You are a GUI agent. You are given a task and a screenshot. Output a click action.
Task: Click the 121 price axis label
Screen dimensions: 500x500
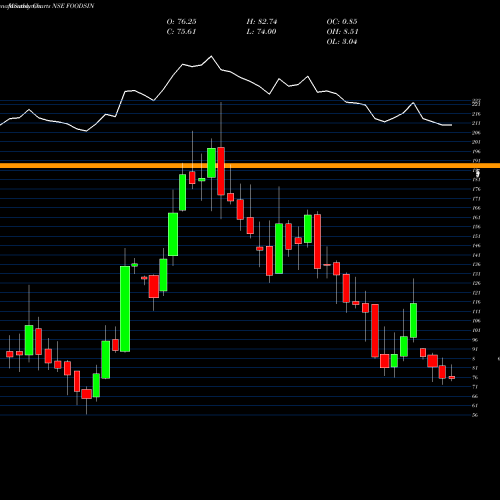(476, 293)
